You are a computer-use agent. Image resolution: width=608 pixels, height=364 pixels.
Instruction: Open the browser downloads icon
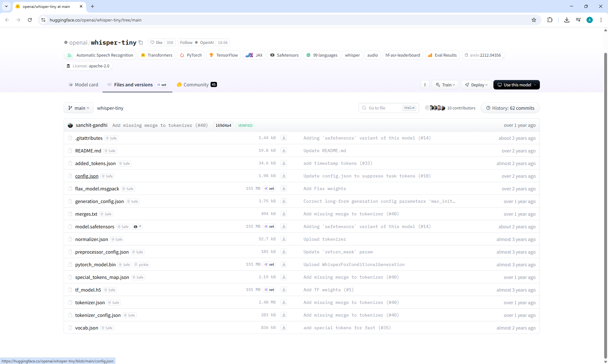tap(567, 20)
